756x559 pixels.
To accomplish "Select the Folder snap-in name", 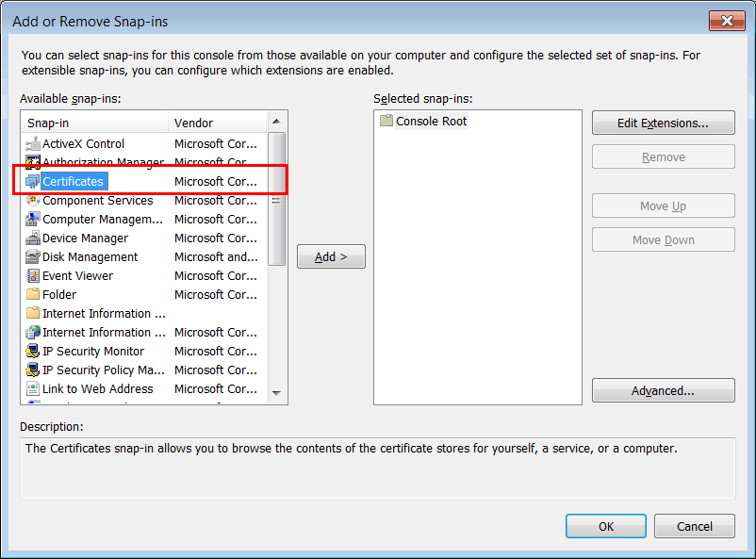I will point(59,294).
